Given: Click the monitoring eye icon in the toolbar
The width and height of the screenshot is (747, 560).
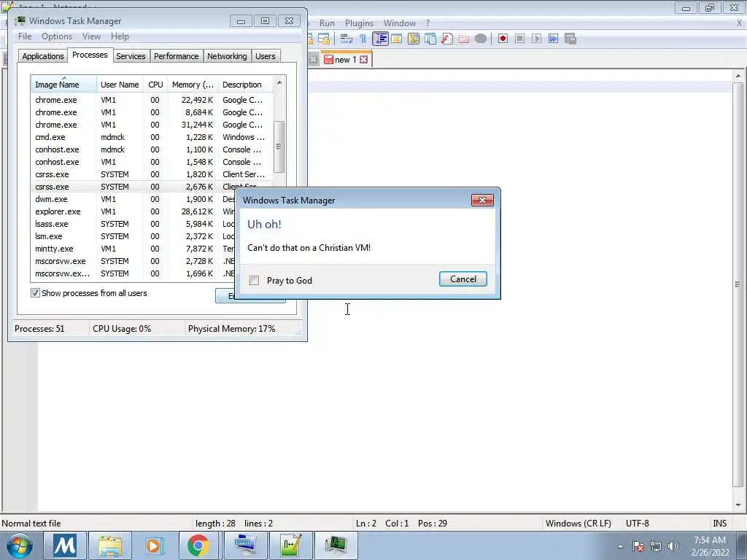Looking at the screenshot, I should click(x=480, y=39).
